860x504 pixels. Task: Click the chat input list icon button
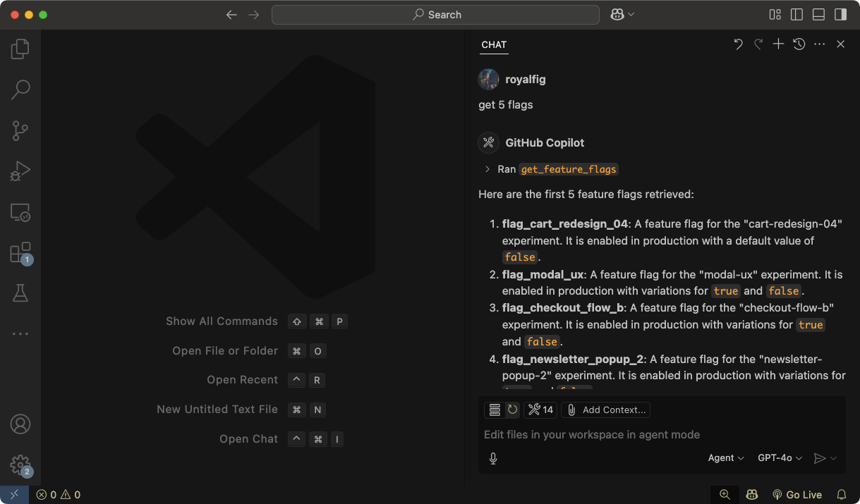click(x=495, y=410)
